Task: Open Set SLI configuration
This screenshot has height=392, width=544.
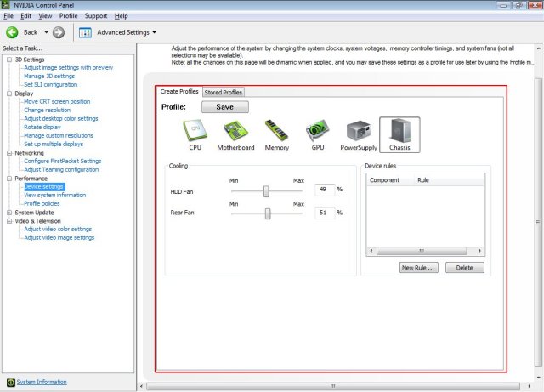Action: (51, 84)
